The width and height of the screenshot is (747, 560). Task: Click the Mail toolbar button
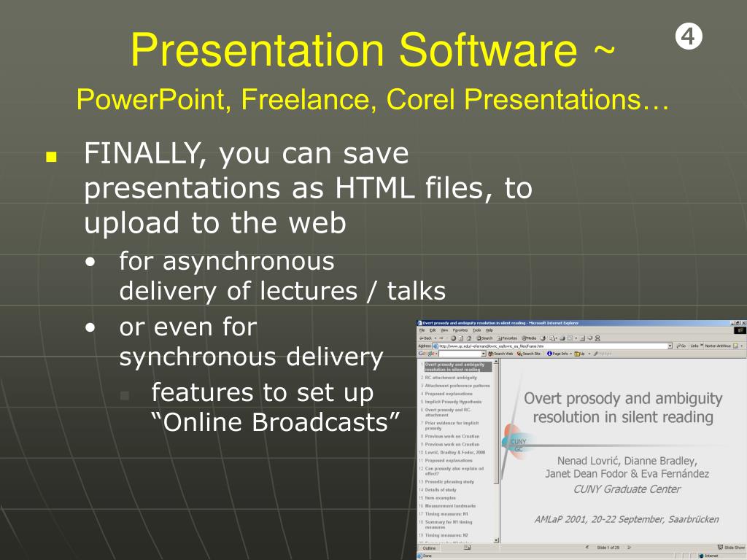click(553, 338)
